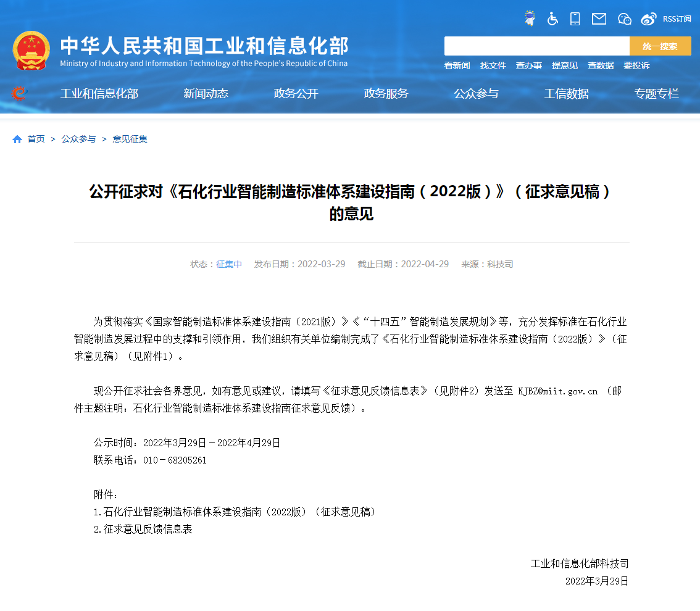Click 意见征集 in breadcrumb
This screenshot has width=700, height=611.
(x=130, y=139)
